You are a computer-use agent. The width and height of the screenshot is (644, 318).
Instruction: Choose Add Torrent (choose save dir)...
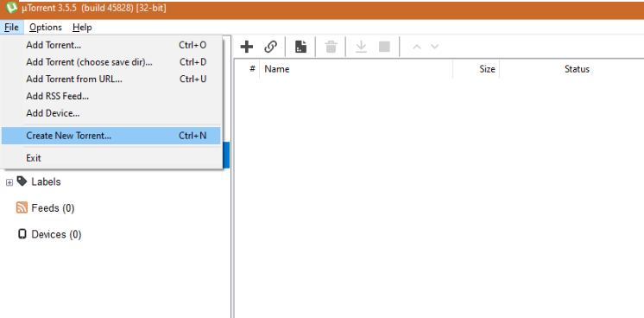pyautogui.click(x=110, y=62)
